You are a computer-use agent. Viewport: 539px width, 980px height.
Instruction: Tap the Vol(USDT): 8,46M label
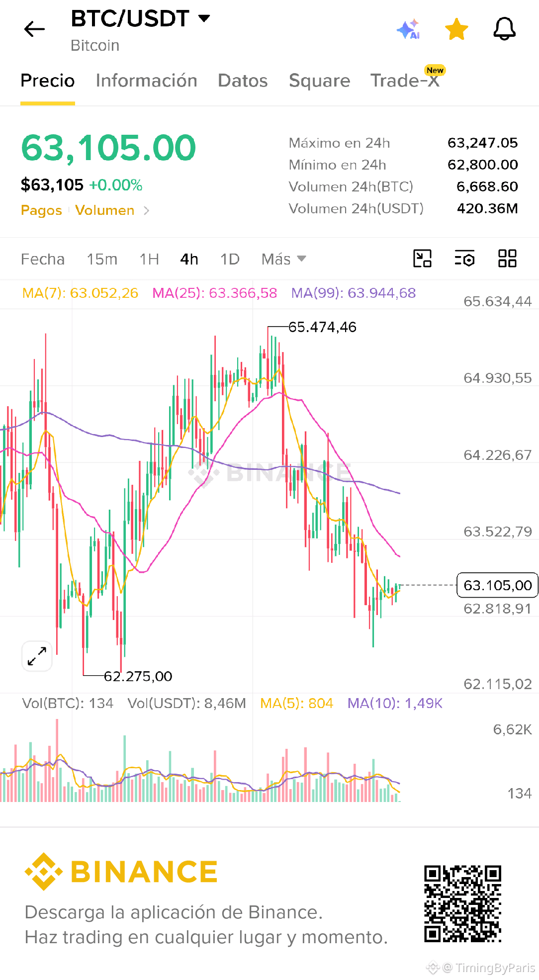[187, 703]
